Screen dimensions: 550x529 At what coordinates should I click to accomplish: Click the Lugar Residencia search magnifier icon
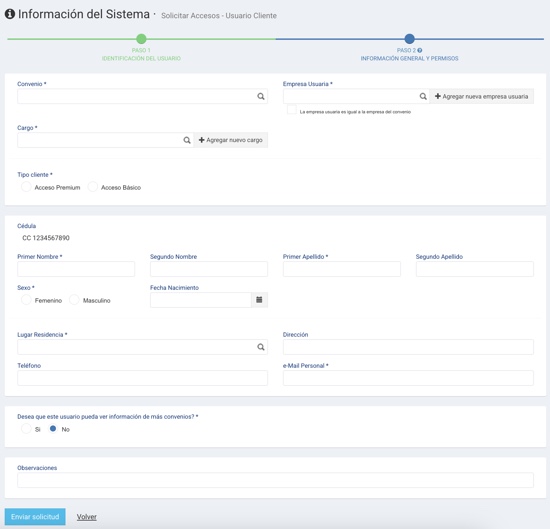click(261, 347)
